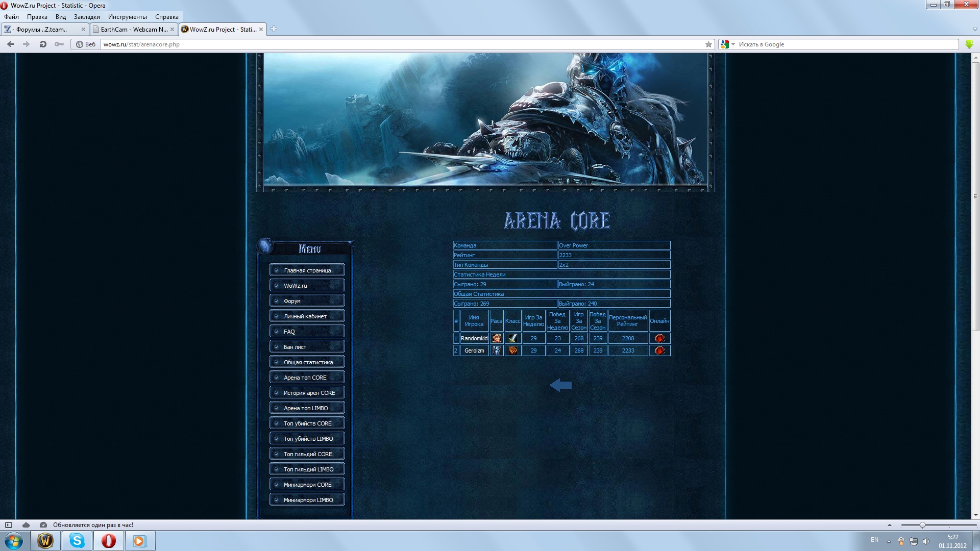
Task: Click player name Geroizm
Action: click(474, 350)
